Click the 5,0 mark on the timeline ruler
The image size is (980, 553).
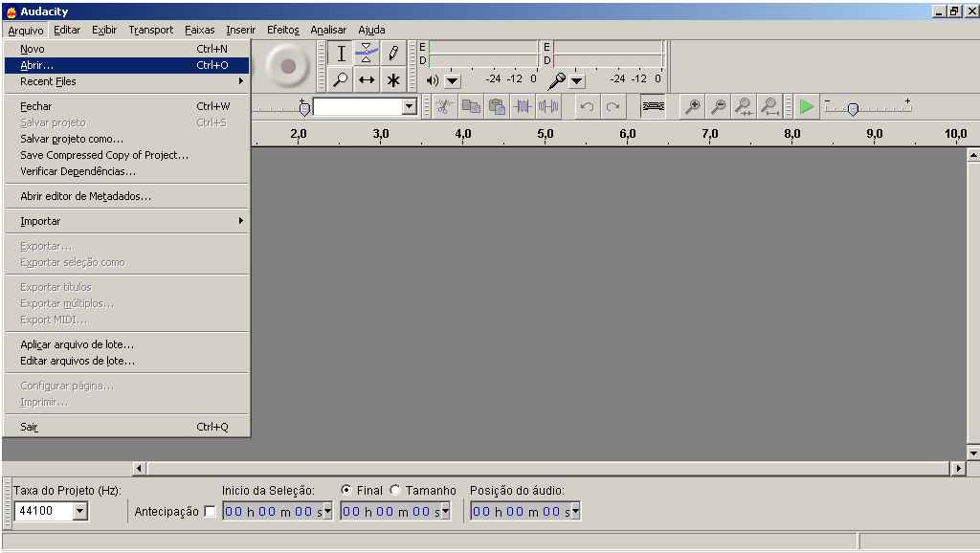tap(545, 134)
